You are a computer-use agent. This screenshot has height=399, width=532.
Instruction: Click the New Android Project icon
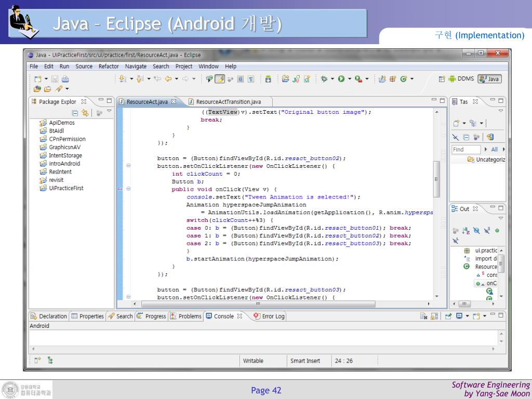(x=285, y=79)
